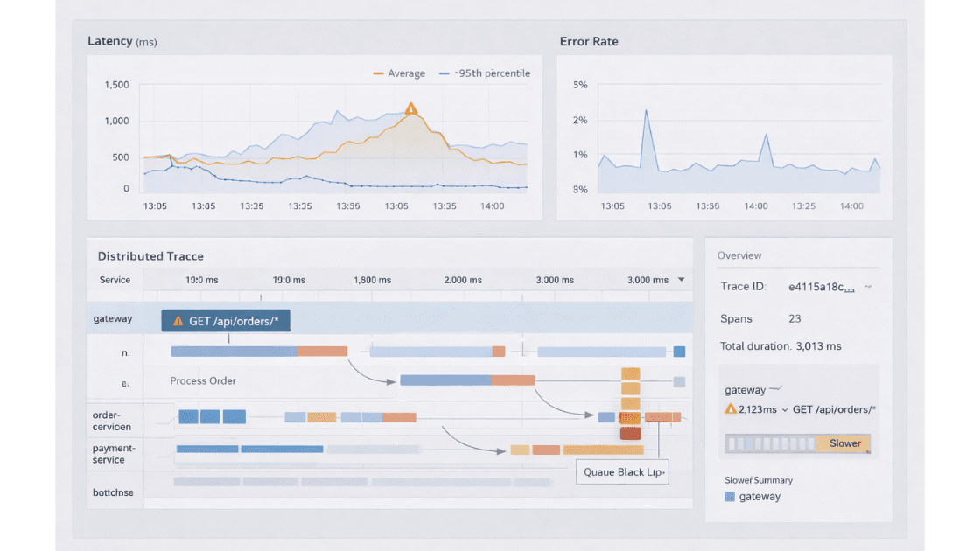
Task: Open the timeline scale dropdown arrow
Action: (682, 280)
